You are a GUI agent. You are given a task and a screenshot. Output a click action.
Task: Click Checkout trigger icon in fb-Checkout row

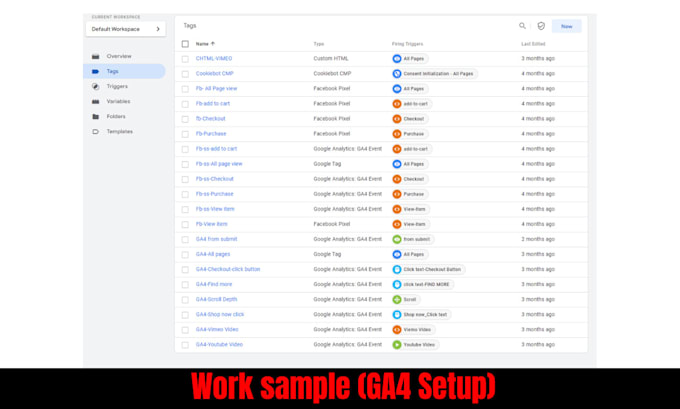coord(396,119)
